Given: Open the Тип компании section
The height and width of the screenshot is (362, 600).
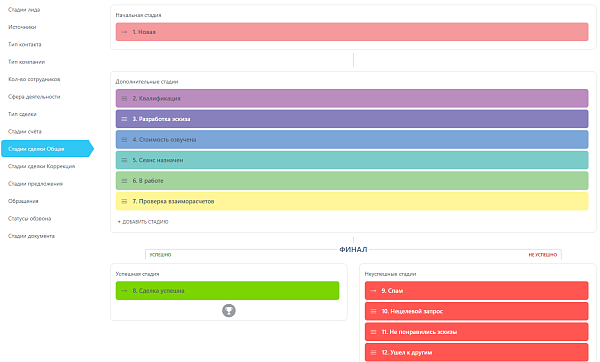Looking at the screenshot, I should click(x=26, y=62).
